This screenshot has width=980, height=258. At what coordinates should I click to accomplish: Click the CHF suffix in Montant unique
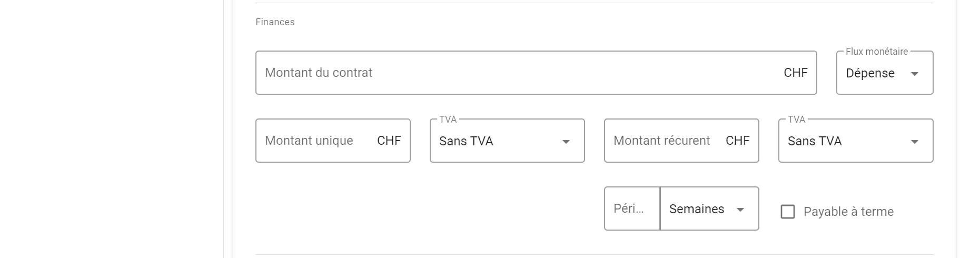tap(389, 141)
